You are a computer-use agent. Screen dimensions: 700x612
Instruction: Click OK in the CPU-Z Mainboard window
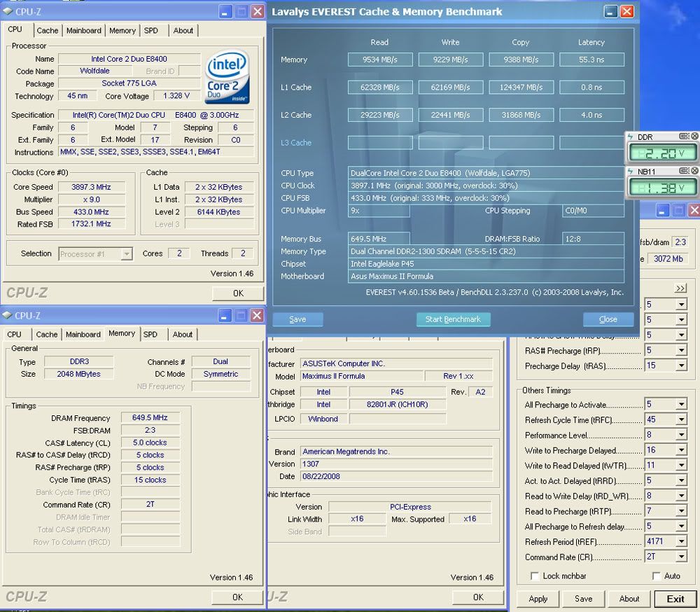(x=478, y=597)
